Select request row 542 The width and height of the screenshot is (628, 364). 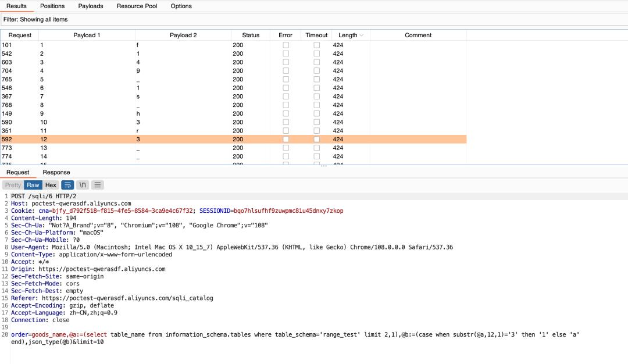tap(234, 53)
